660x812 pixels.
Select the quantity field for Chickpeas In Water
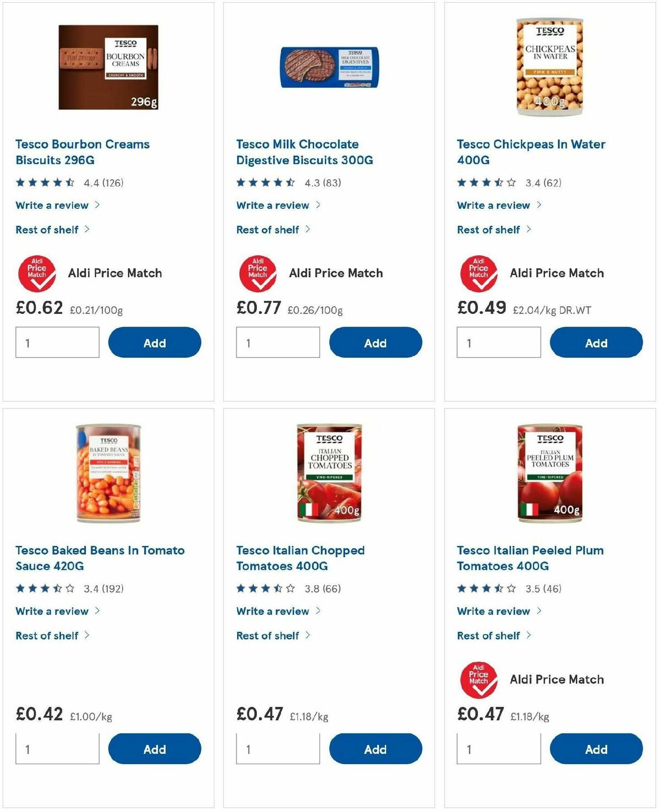(498, 342)
